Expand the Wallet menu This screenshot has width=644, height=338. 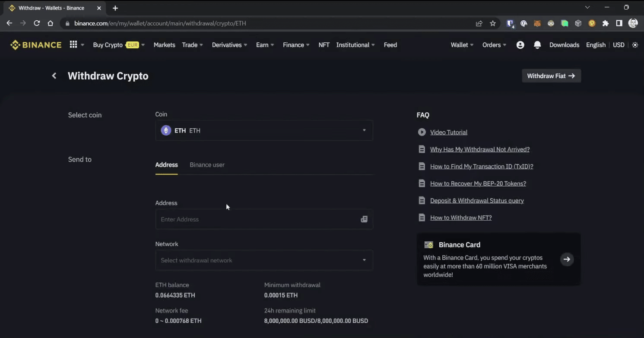tap(462, 45)
